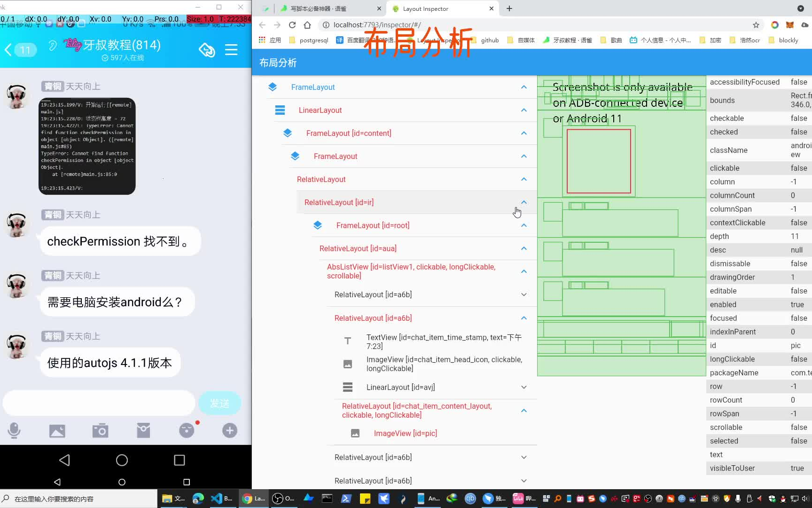Open the github bookmark link
Image resolution: width=812 pixels, height=508 pixels.
click(489, 40)
